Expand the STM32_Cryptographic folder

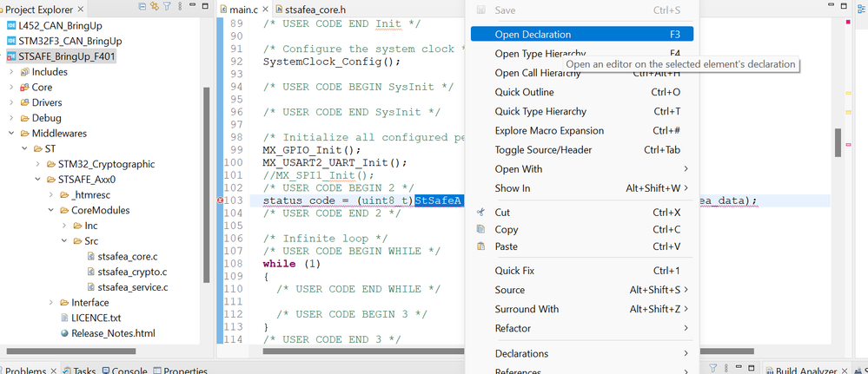(x=37, y=164)
